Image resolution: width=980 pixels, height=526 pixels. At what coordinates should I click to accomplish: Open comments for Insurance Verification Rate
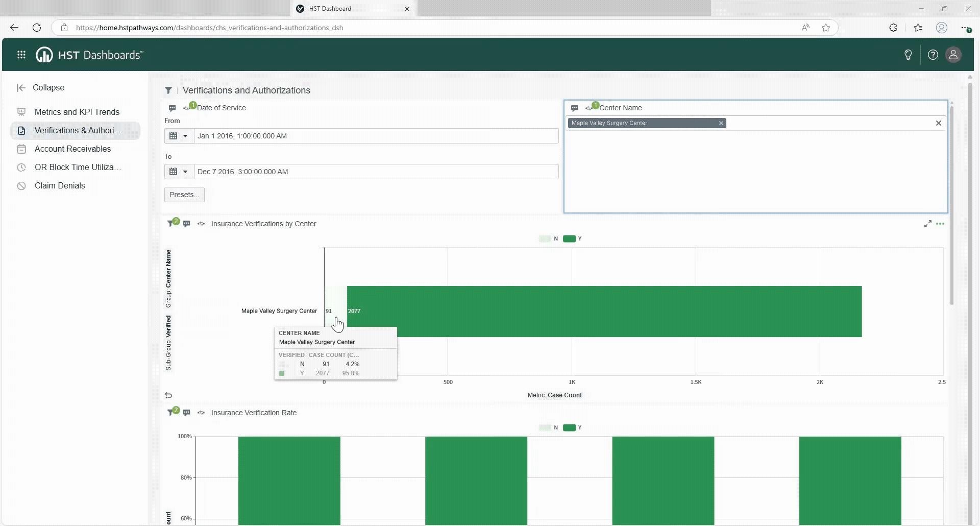[x=187, y=413]
